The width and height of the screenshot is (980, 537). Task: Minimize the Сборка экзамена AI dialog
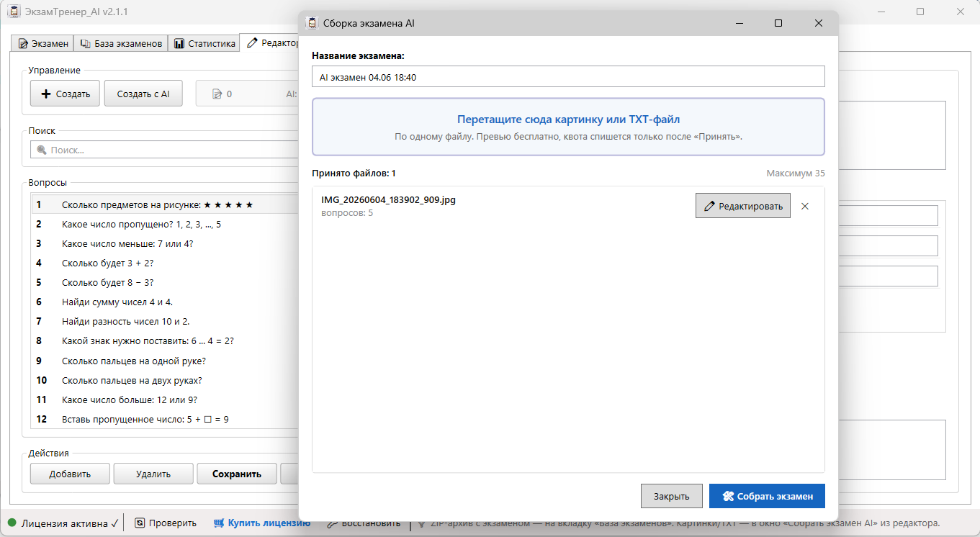click(739, 23)
